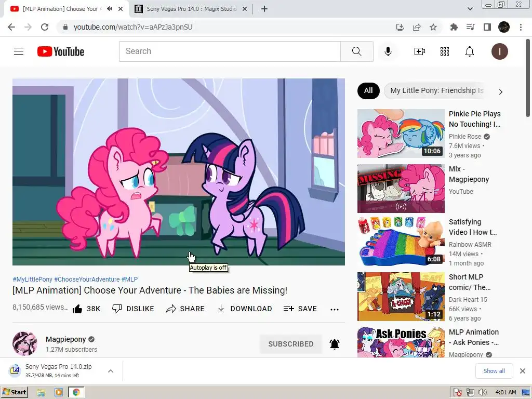The width and height of the screenshot is (532, 399).
Task: Toggle the Chrome side panel icon
Action: click(487, 27)
